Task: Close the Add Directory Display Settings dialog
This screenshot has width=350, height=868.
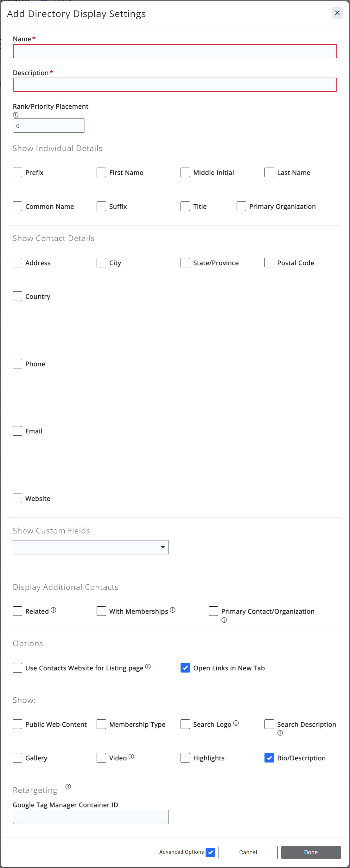Action: pyautogui.click(x=337, y=13)
